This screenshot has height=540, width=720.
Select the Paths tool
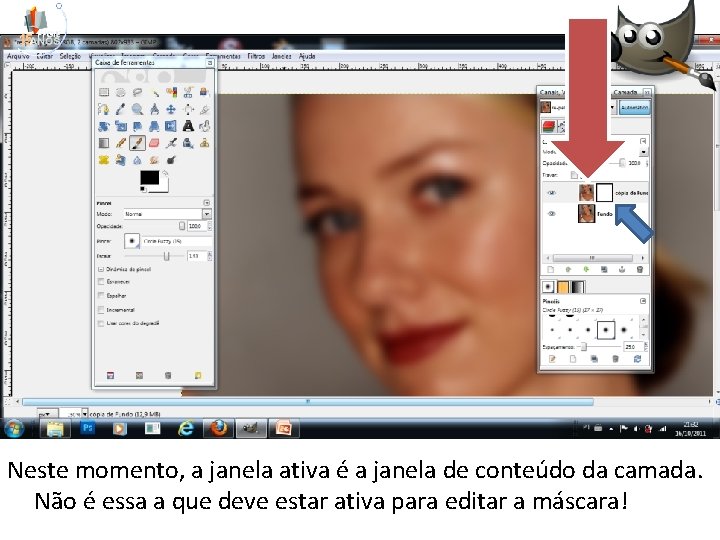[x=104, y=109]
